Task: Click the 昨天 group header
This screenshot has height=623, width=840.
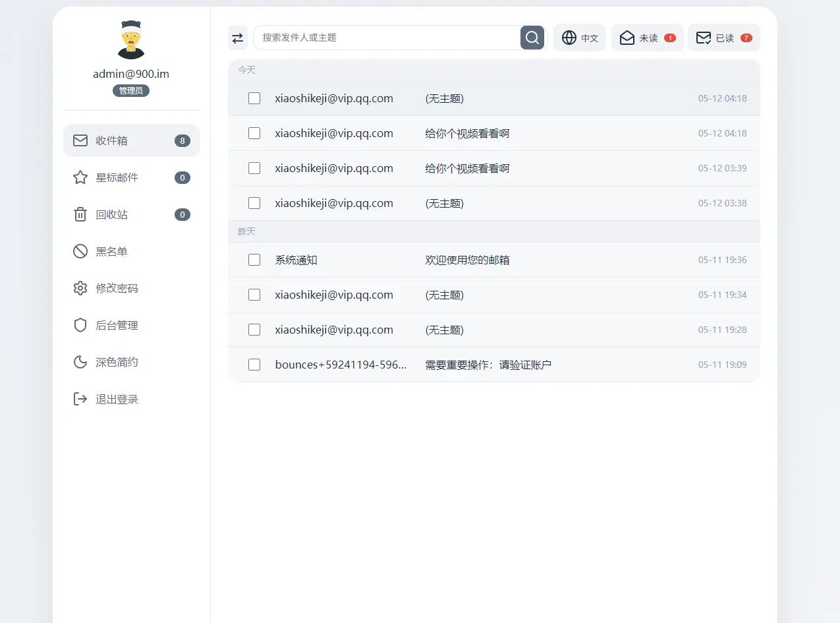Action: click(494, 231)
